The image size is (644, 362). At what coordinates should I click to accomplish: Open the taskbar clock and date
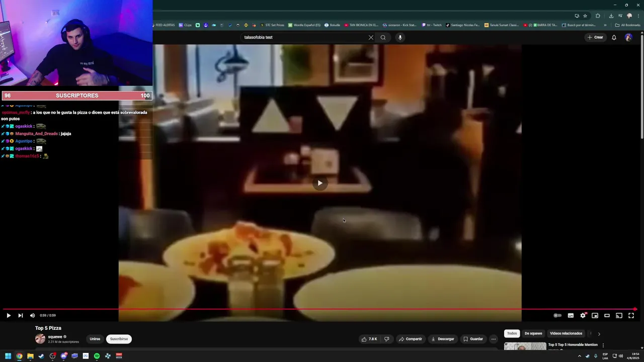(632, 356)
